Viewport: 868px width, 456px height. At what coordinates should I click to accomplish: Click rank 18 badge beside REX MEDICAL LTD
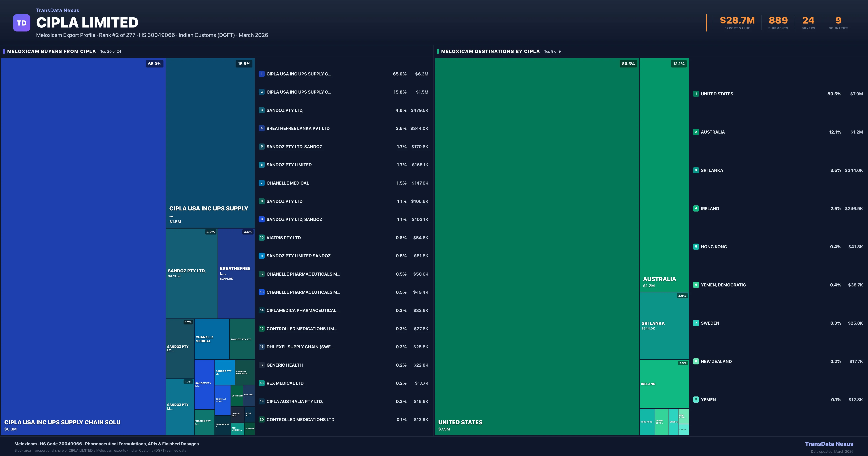click(261, 383)
